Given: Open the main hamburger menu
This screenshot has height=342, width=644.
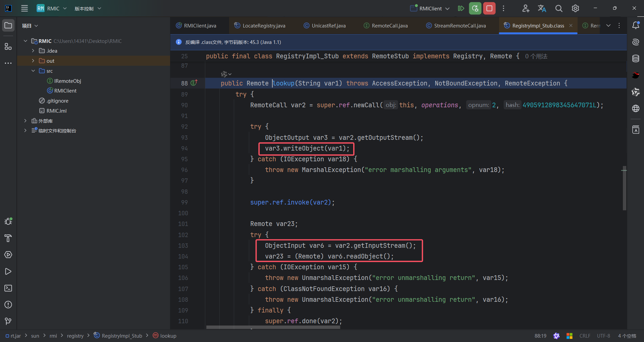Looking at the screenshot, I should pyautogui.click(x=24, y=8).
